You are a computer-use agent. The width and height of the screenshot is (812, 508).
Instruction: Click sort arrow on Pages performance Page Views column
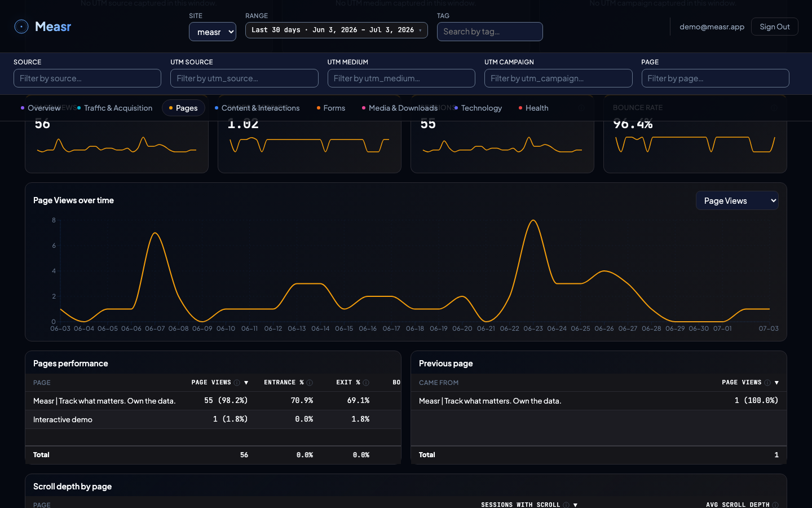pyautogui.click(x=246, y=383)
